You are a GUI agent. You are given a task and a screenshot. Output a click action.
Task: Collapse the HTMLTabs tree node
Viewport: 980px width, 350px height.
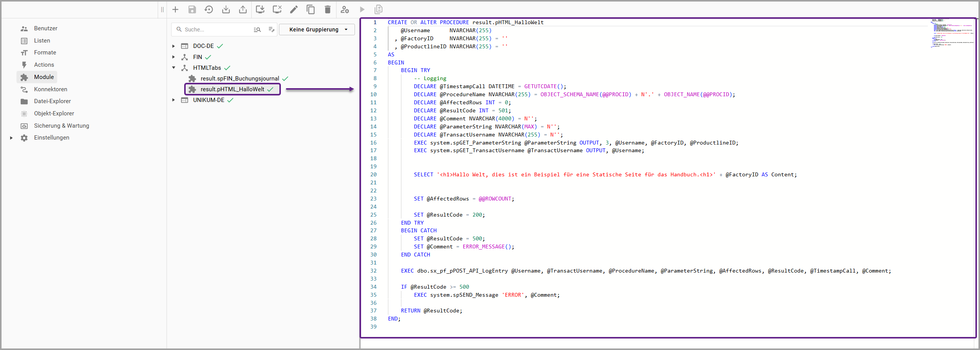coord(173,68)
